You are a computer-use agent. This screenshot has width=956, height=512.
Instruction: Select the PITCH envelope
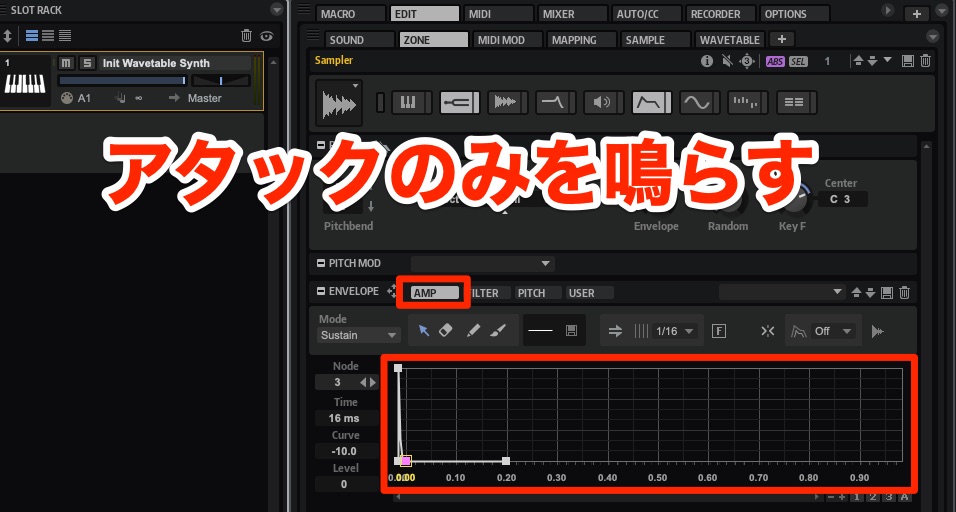(x=538, y=293)
